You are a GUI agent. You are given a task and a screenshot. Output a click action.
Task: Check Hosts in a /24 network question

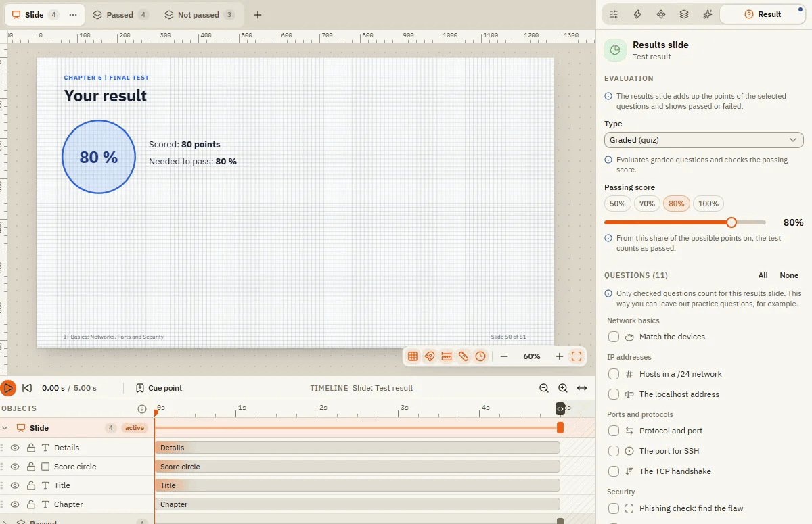pos(614,374)
